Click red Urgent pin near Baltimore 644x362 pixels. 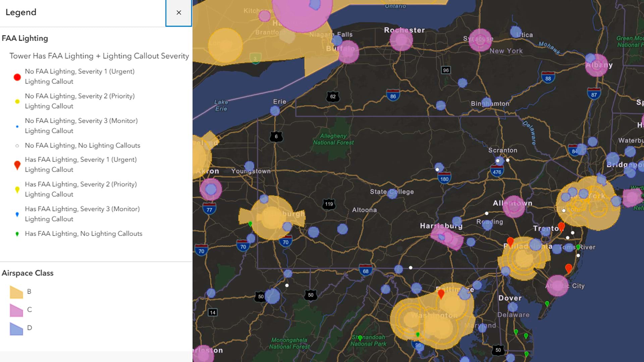pyautogui.click(x=441, y=294)
